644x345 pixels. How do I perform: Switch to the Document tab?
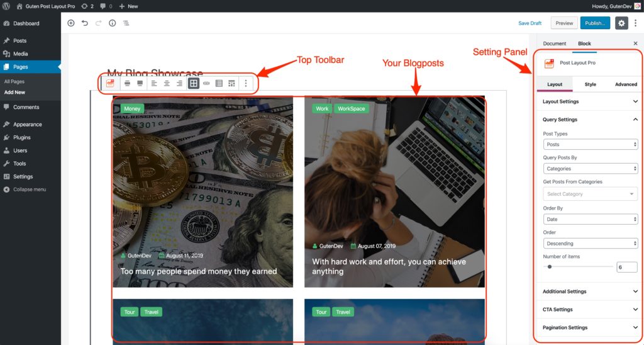point(555,43)
